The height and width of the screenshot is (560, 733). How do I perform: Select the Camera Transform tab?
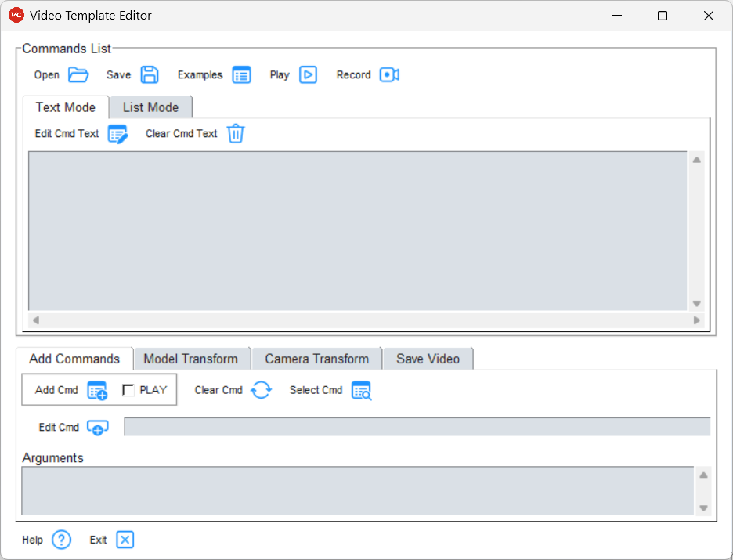[x=316, y=358]
